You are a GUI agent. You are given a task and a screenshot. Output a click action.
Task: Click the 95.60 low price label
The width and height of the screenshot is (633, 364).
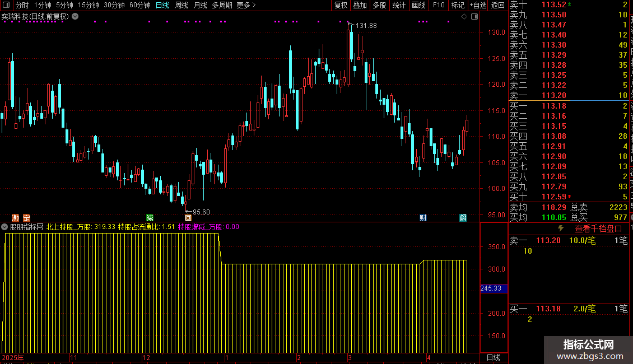(x=201, y=212)
